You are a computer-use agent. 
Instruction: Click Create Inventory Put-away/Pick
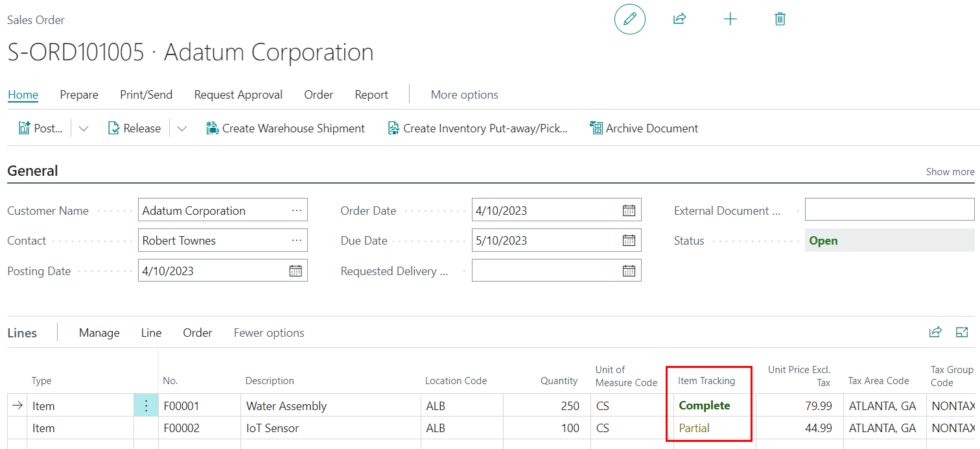tap(478, 128)
